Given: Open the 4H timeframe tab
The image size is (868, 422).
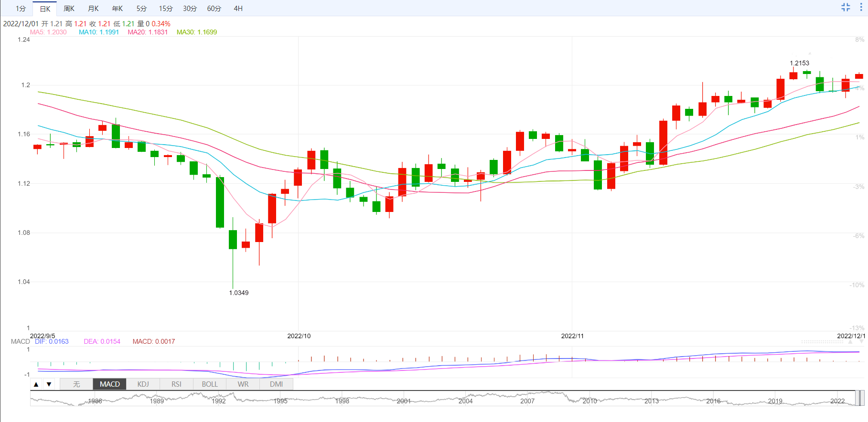Looking at the screenshot, I should click(238, 9).
